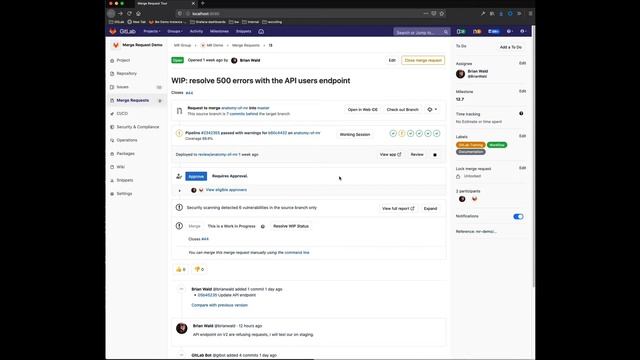Screen dimensions: 640x360
Task: Expand the security scanning report
Action: (430, 209)
